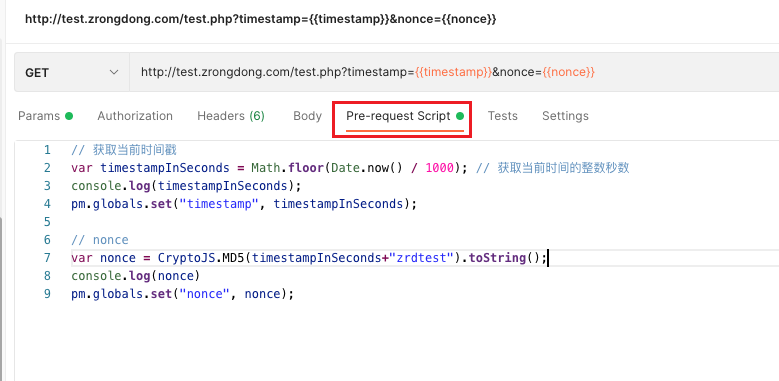Click line 7 CryptoJS.MD5 code

click(309, 258)
